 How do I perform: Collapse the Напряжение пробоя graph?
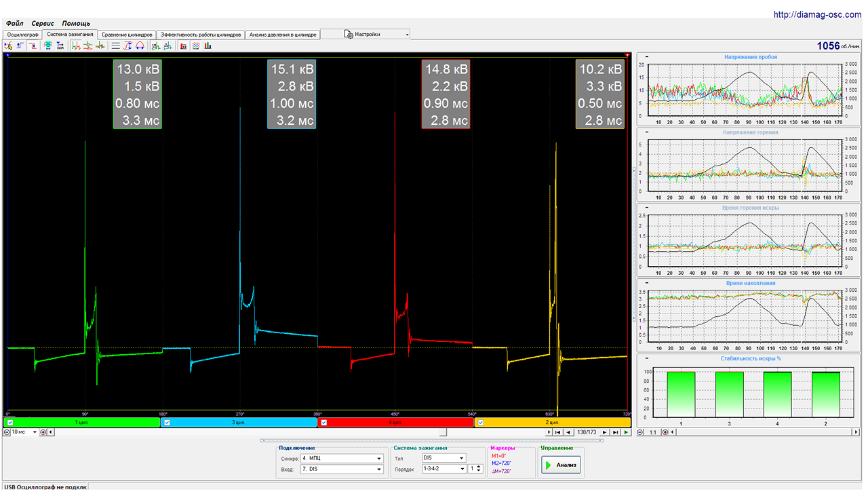coord(646,57)
